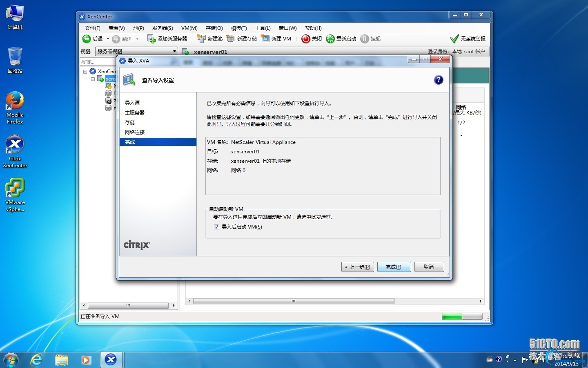Click the XenCenter root node icon in tree

(x=93, y=71)
